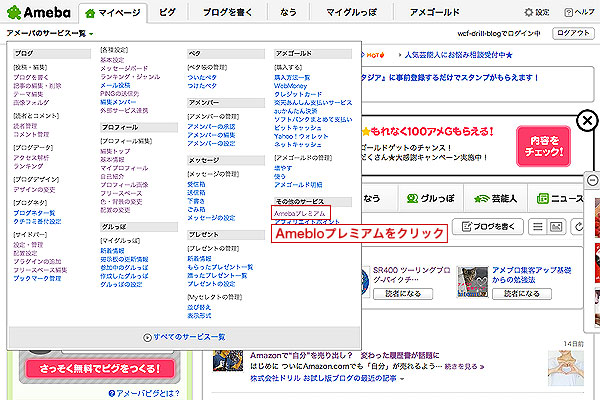Open 記事の編集・削除 link

click(x=37, y=86)
